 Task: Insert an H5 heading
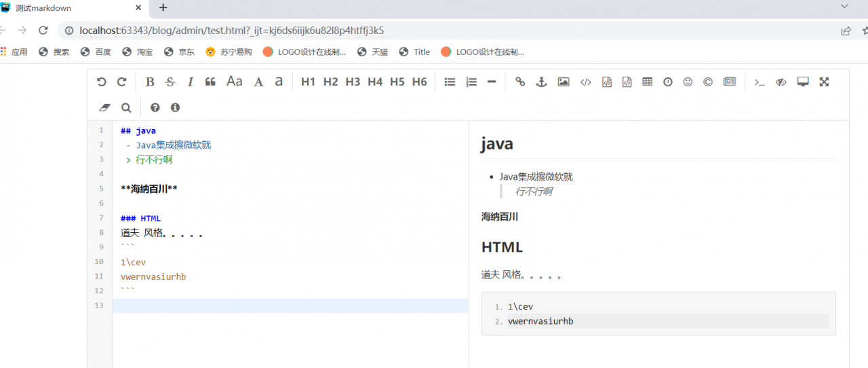coord(397,81)
